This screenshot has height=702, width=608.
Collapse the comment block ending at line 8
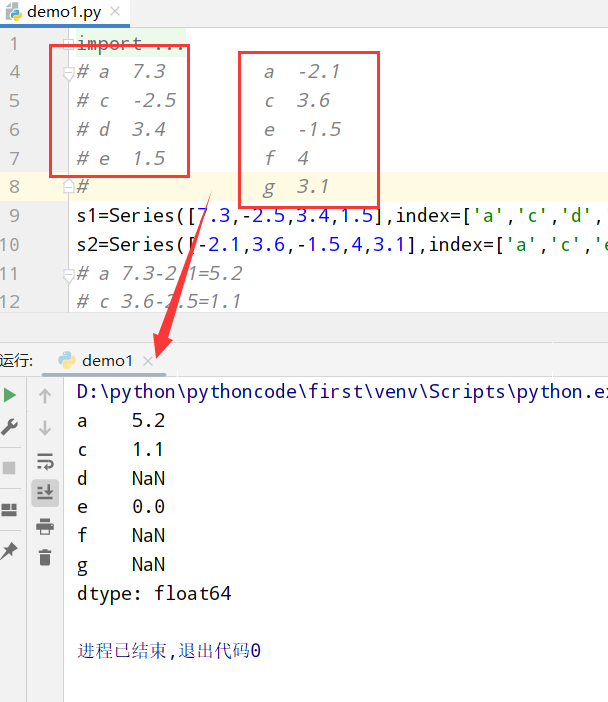(68, 186)
